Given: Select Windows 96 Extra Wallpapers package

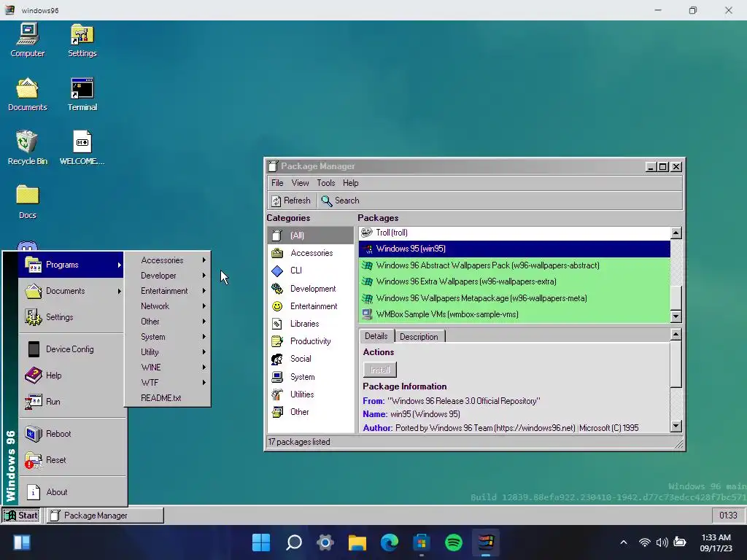Looking at the screenshot, I should pyautogui.click(x=514, y=281).
